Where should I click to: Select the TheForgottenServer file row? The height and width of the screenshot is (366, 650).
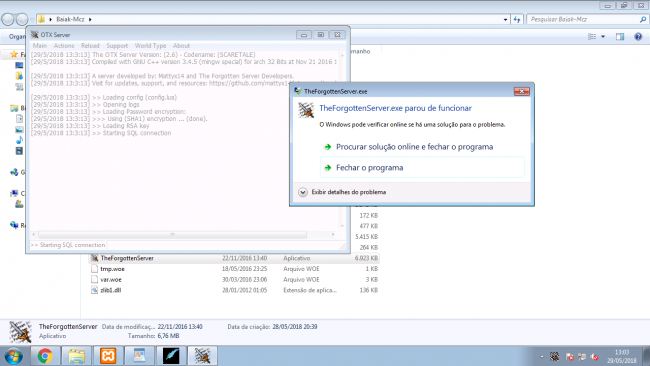pos(234,258)
